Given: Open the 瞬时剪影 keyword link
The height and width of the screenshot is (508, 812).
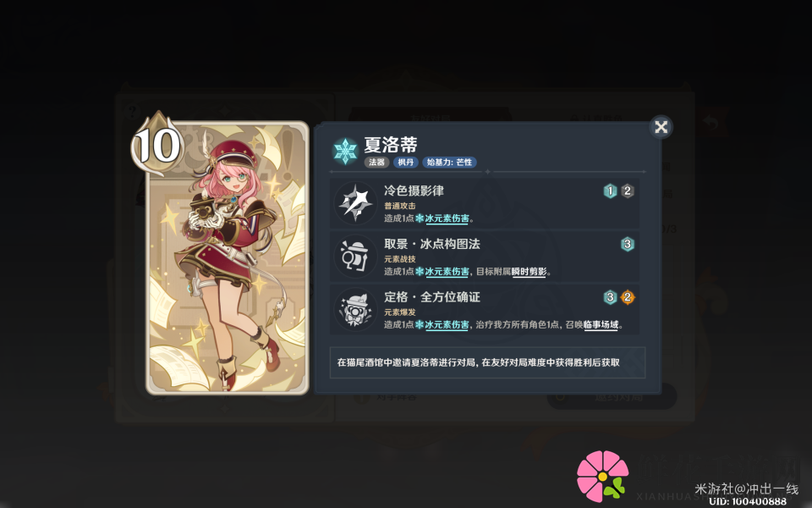Looking at the screenshot, I should [529, 272].
